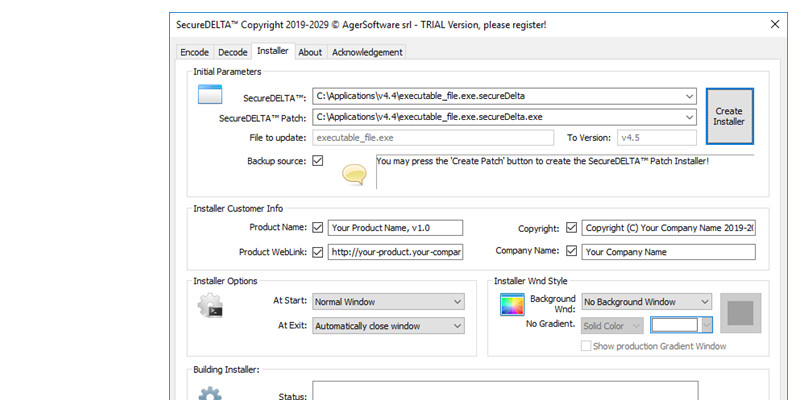The height and width of the screenshot is (400, 800).
Task: Click the yellow speech bubble icon
Action: click(354, 174)
